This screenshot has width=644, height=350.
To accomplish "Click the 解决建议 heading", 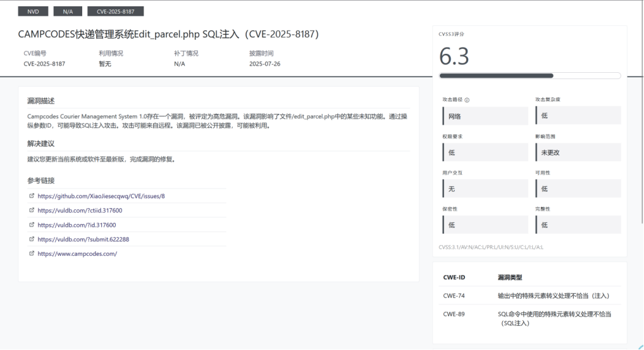I will pos(41,144).
